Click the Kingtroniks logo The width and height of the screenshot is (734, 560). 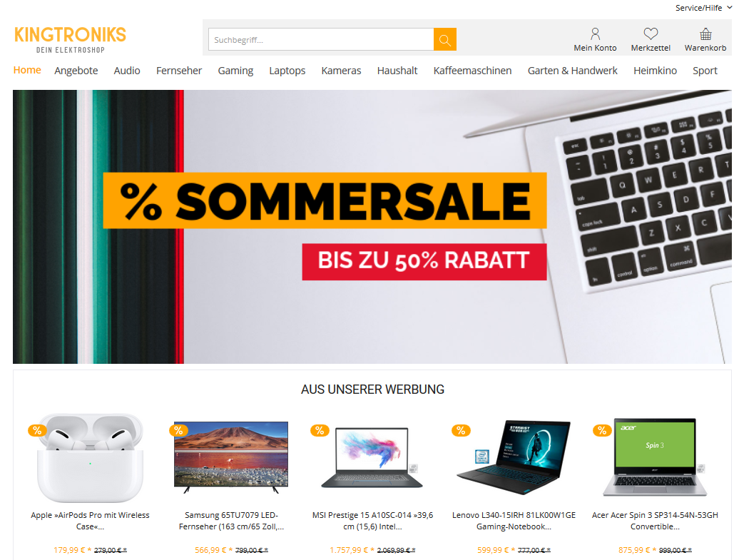pos(70,40)
